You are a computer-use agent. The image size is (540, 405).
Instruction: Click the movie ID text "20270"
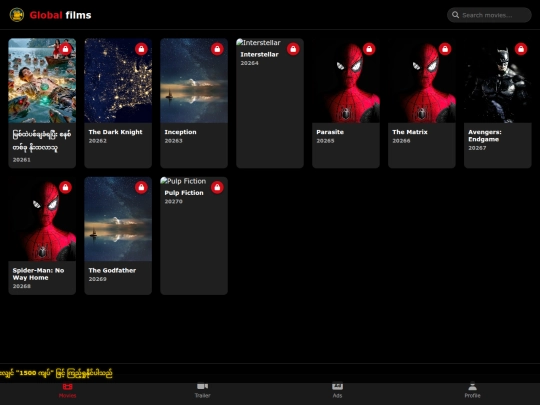pyautogui.click(x=174, y=201)
